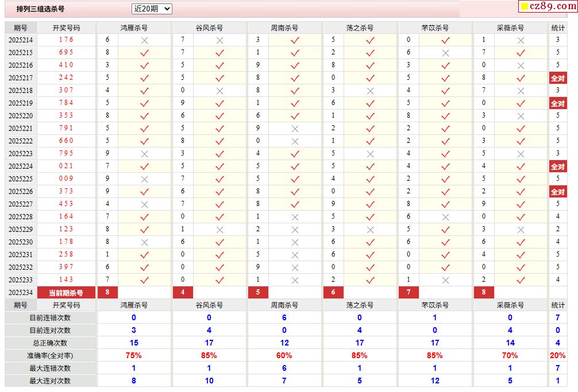This screenshot has height=392, width=578.
Task: Click the cross mark for 芣苡杀号 in row 2025233
Action: point(445,281)
